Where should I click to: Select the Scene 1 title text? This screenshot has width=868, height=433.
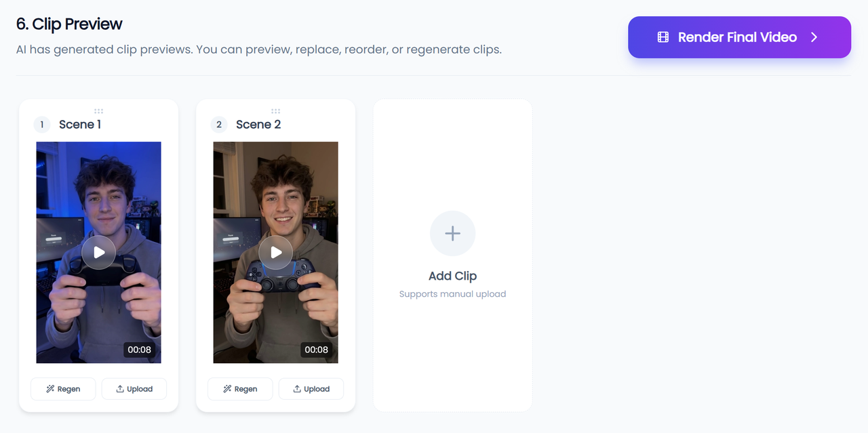point(80,125)
